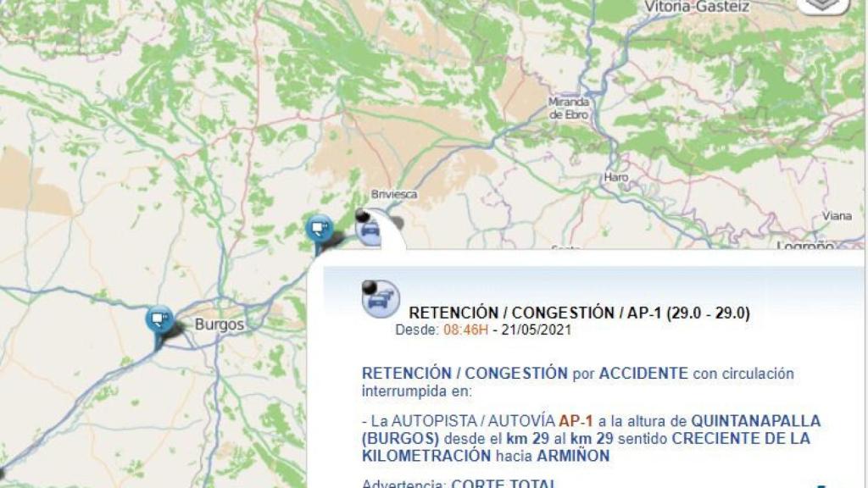Click the CORTE TOTAL warning text
The image size is (868, 488).
point(504,483)
